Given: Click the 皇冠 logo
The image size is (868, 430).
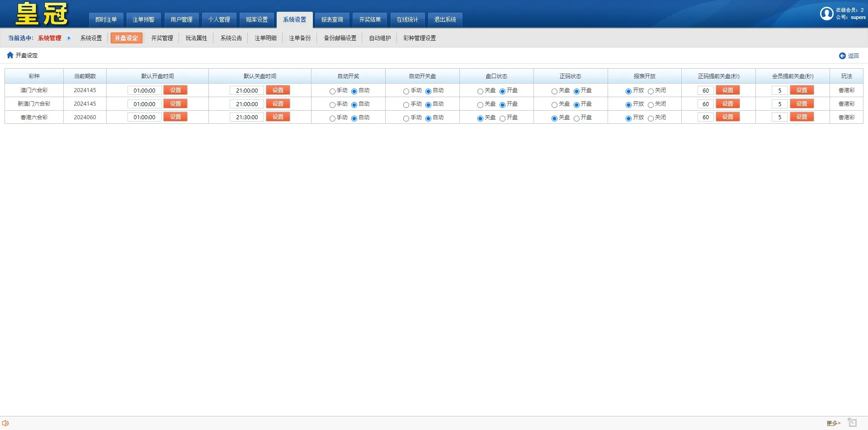Looking at the screenshot, I should (x=42, y=14).
